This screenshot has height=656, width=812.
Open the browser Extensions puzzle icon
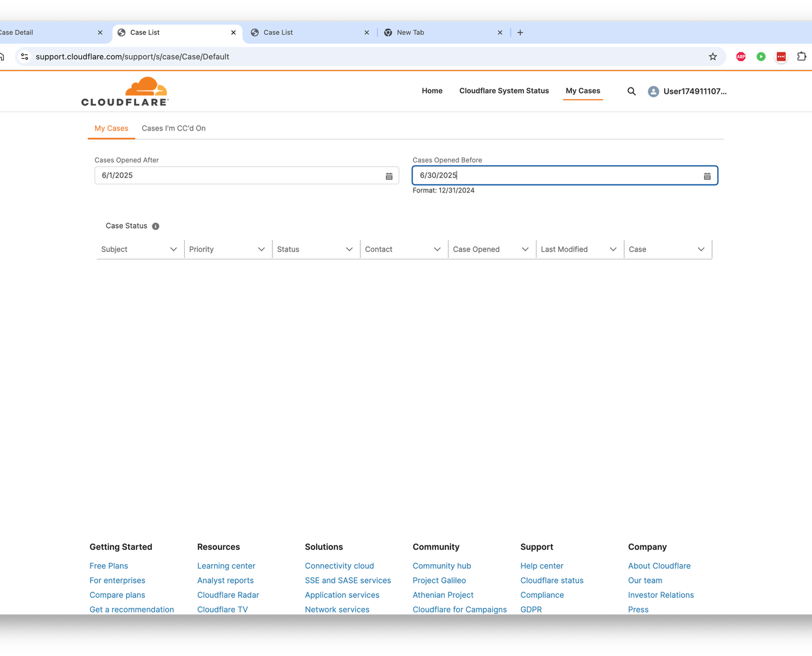coord(801,57)
